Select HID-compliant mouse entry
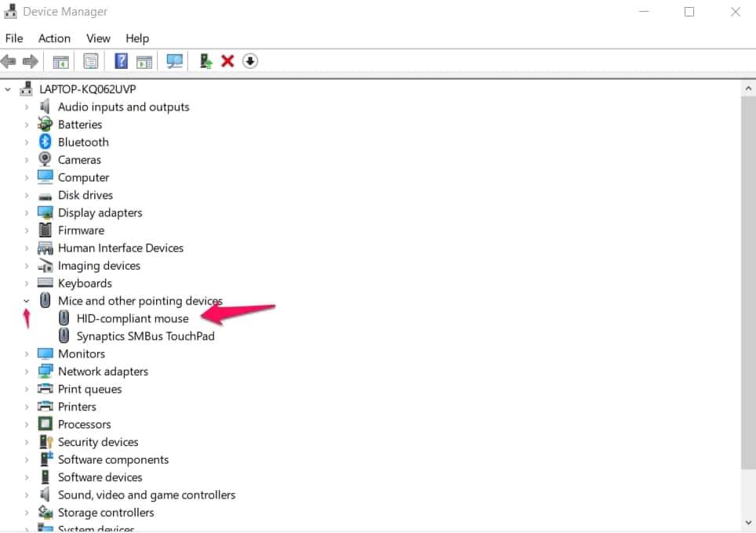 [133, 318]
